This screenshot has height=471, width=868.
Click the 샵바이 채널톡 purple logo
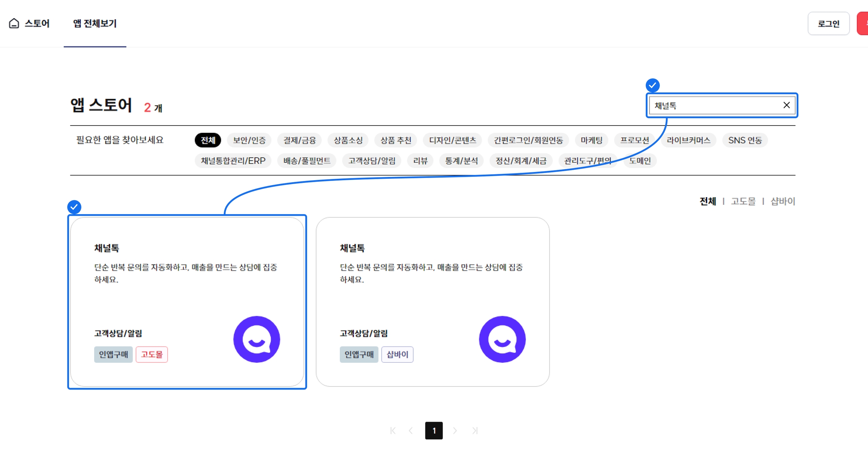(x=502, y=339)
